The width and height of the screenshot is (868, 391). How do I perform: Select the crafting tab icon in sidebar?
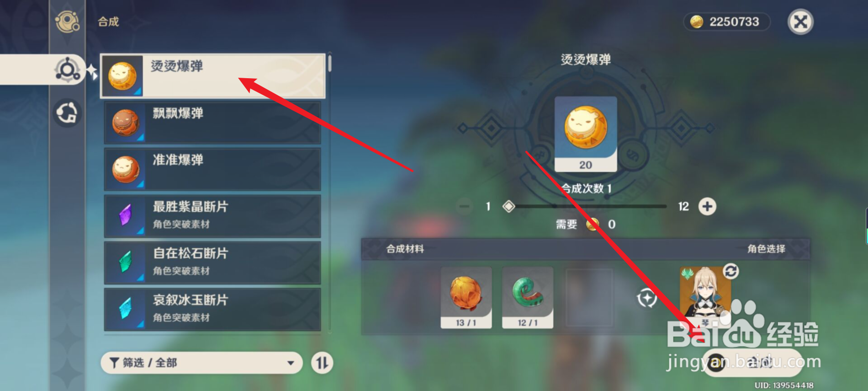click(x=68, y=70)
